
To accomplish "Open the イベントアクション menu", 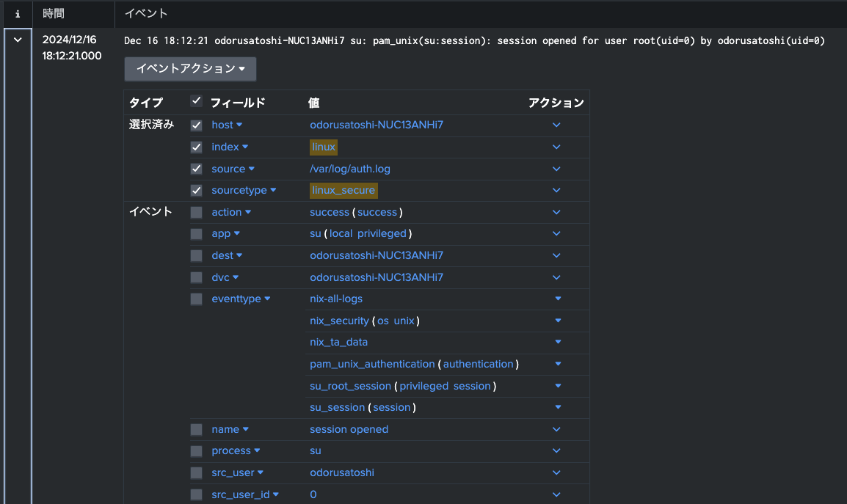I will click(189, 68).
